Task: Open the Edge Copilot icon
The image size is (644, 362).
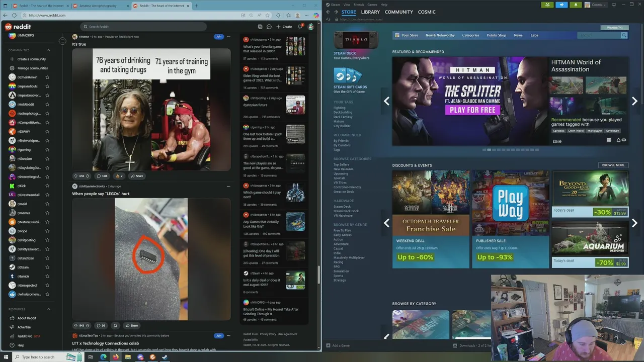Action: [x=316, y=16]
